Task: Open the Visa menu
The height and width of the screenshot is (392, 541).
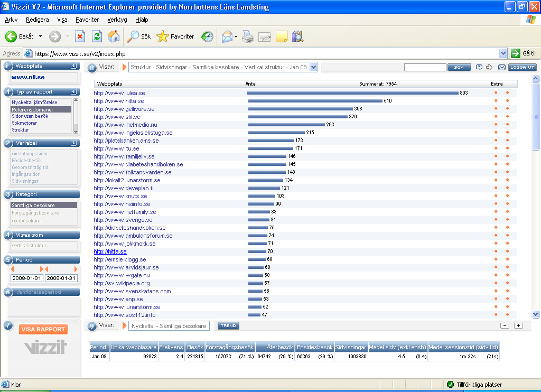Action: click(62, 20)
